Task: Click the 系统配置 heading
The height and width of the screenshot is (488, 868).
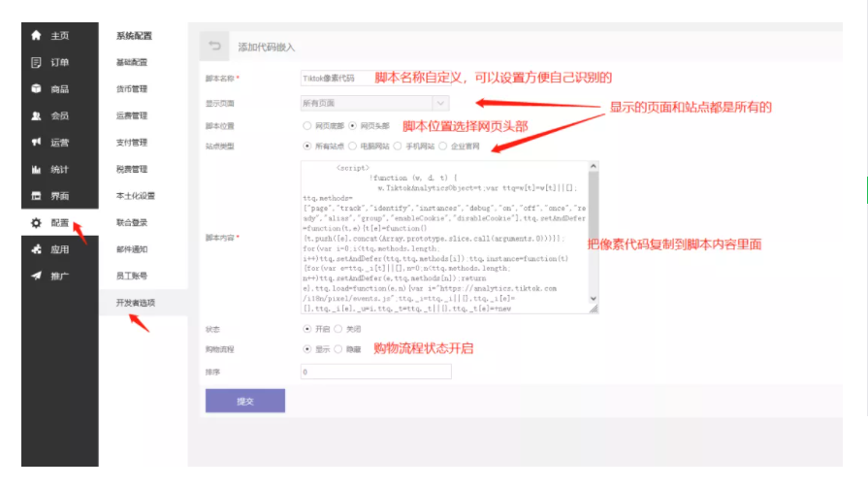Action: [134, 36]
